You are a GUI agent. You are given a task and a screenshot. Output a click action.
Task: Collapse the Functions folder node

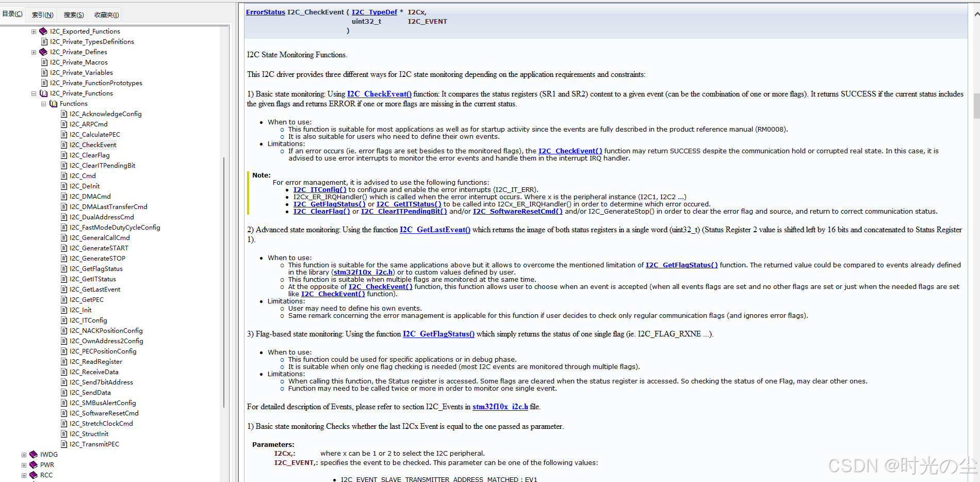coord(43,104)
